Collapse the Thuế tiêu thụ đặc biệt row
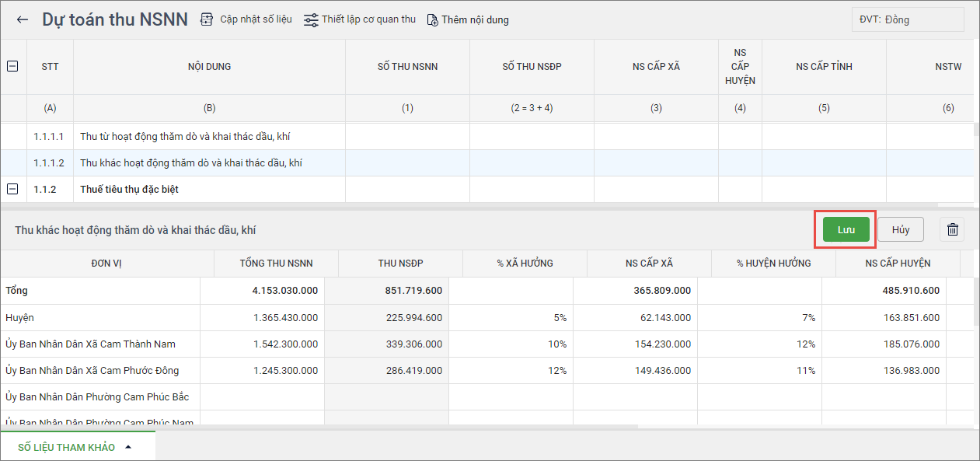Screen dimensions: 980x461 click(x=12, y=189)
